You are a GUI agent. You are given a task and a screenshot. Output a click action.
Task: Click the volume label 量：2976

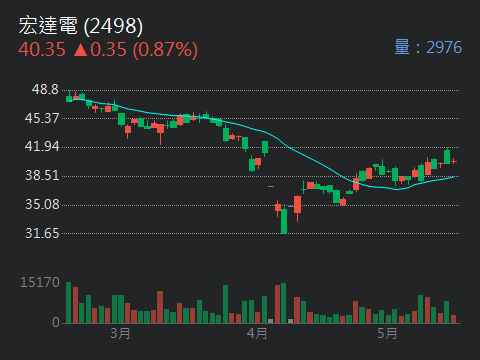coord(428,47)
